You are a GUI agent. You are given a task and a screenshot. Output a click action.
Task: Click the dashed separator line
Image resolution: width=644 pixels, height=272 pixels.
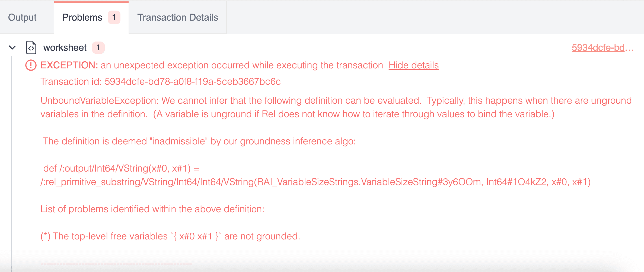tap(116, 264)
